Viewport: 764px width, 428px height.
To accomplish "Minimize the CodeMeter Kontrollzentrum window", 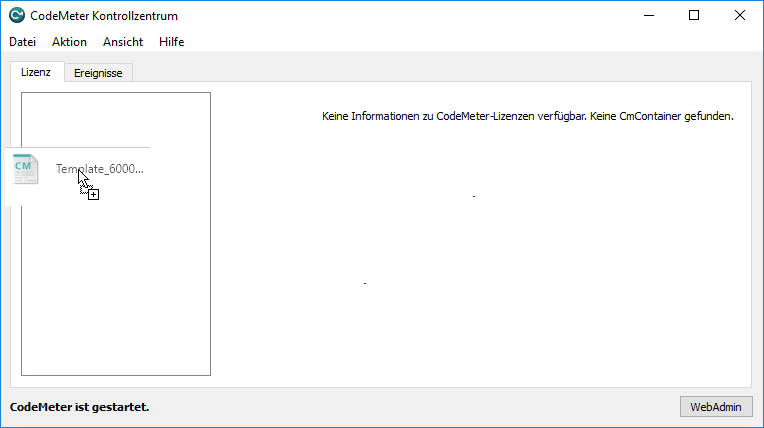I will pos(649,16).
